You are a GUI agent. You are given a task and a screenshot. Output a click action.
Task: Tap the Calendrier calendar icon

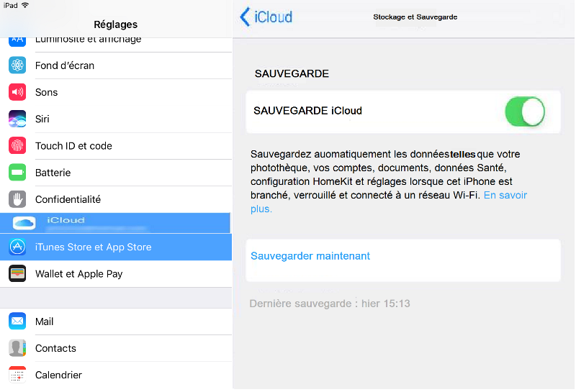[17, 375]
